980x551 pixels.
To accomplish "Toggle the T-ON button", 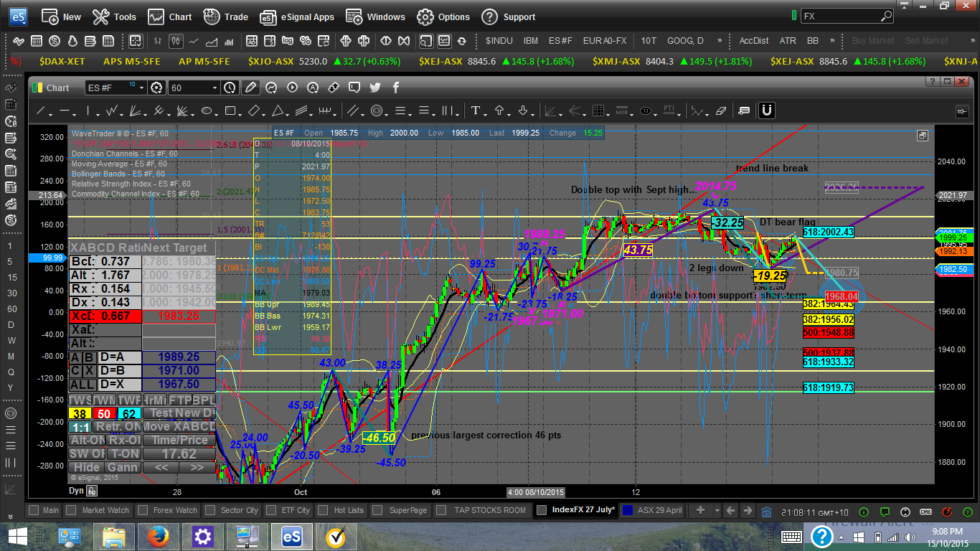I will (125, 453).
